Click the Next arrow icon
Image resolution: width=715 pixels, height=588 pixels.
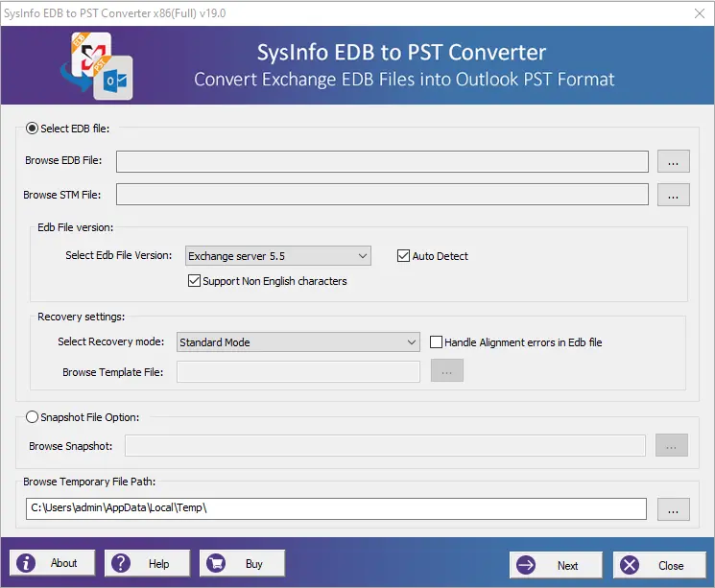[525, 565]
